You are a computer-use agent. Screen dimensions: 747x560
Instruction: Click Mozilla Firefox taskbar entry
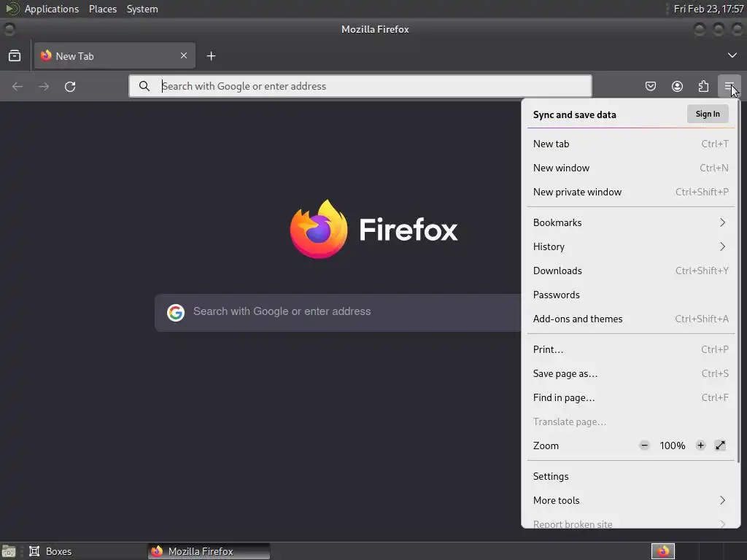(209, 551)
